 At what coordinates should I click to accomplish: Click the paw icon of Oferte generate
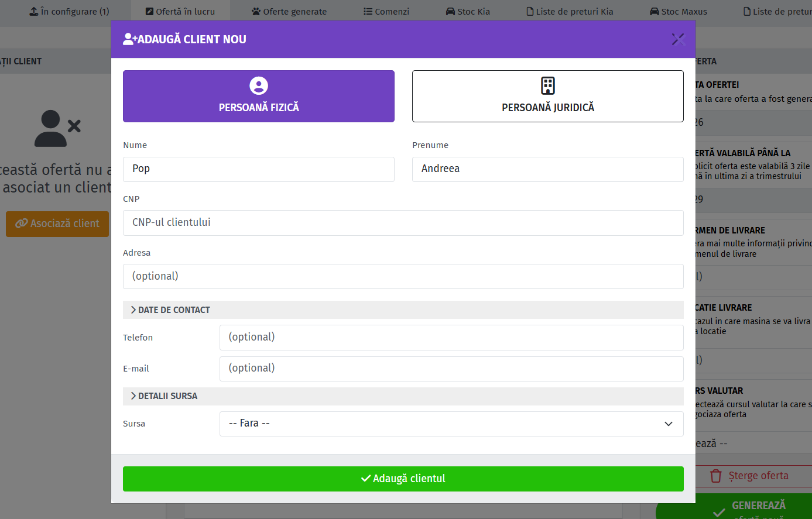click(256, 12)
